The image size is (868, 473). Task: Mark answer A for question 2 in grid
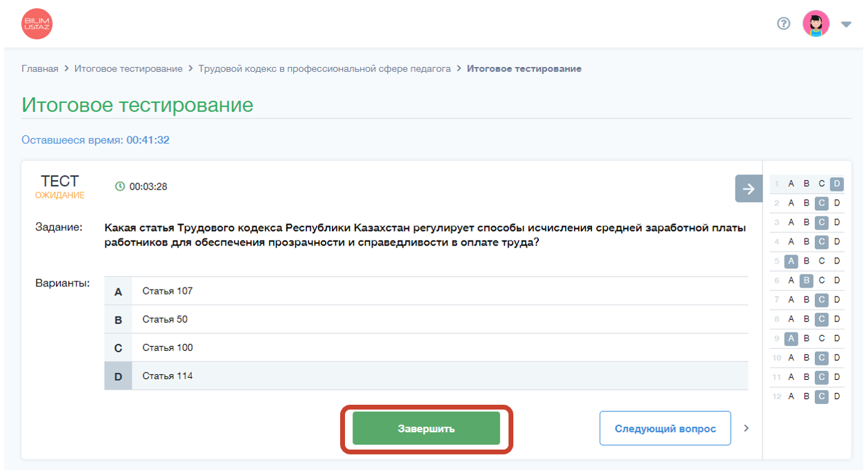(791, 203)
